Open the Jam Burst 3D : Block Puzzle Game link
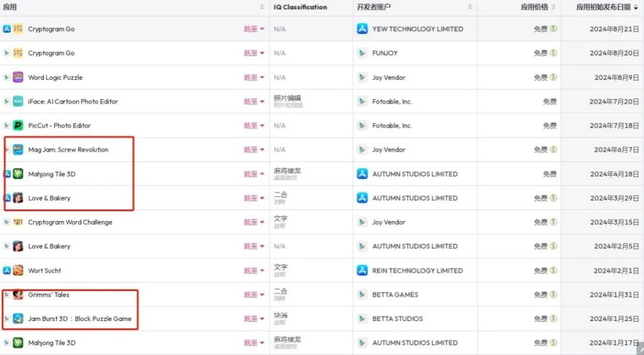The image size is (644, 355). coord(80,319)
